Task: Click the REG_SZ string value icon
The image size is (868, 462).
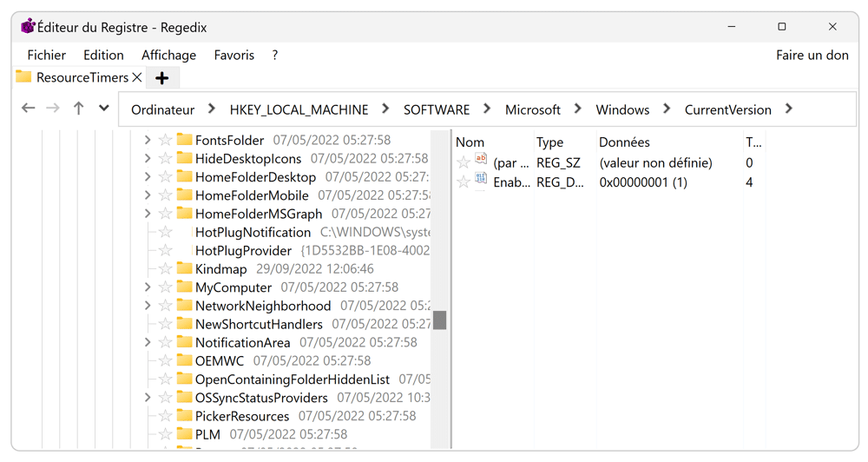Action: [x=481, y=159]
